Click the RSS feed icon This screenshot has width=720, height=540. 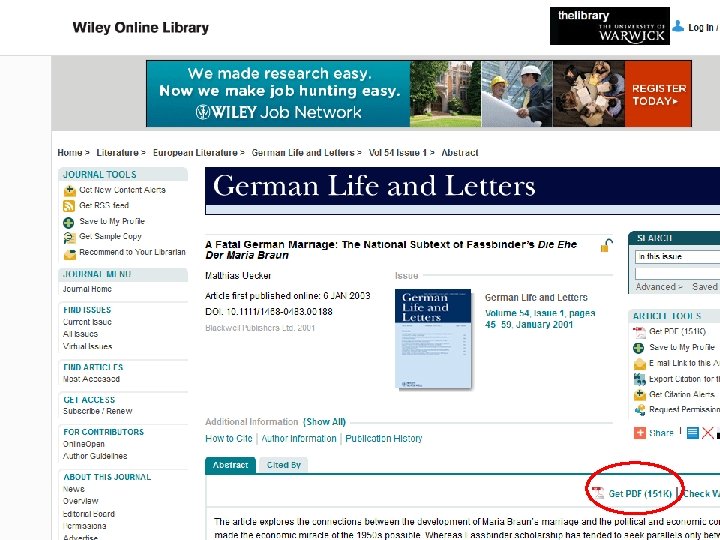coord(69,206)
